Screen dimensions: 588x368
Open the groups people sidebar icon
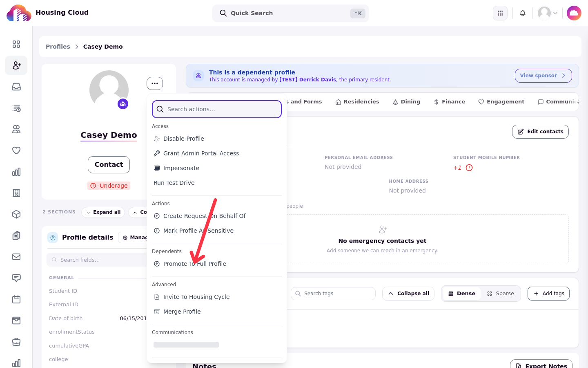click(16, 129)
